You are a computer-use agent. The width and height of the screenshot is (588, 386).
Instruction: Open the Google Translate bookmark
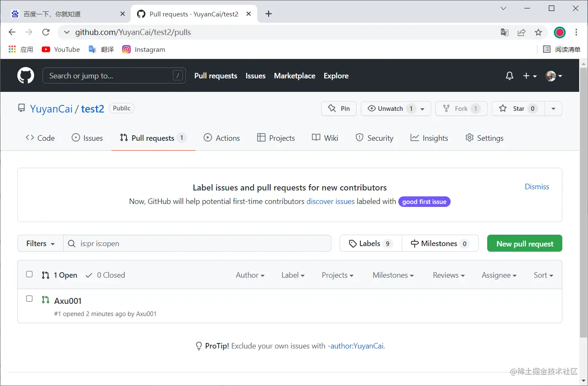point(101,49)
